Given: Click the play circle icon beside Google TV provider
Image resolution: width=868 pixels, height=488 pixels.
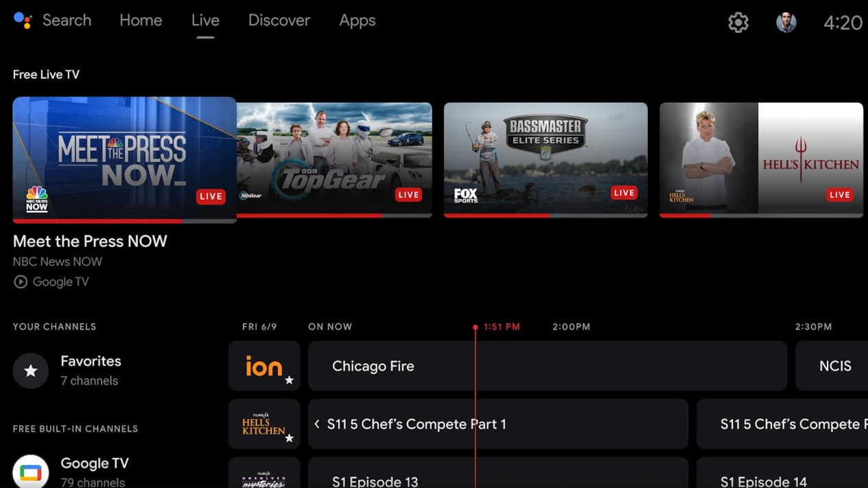Looking at the screenshot, I should point(21,282).
